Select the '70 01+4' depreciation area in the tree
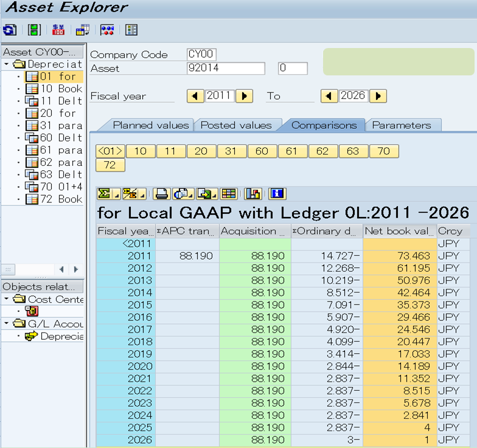This screenshot has height=448, width=477. (54, 187)
